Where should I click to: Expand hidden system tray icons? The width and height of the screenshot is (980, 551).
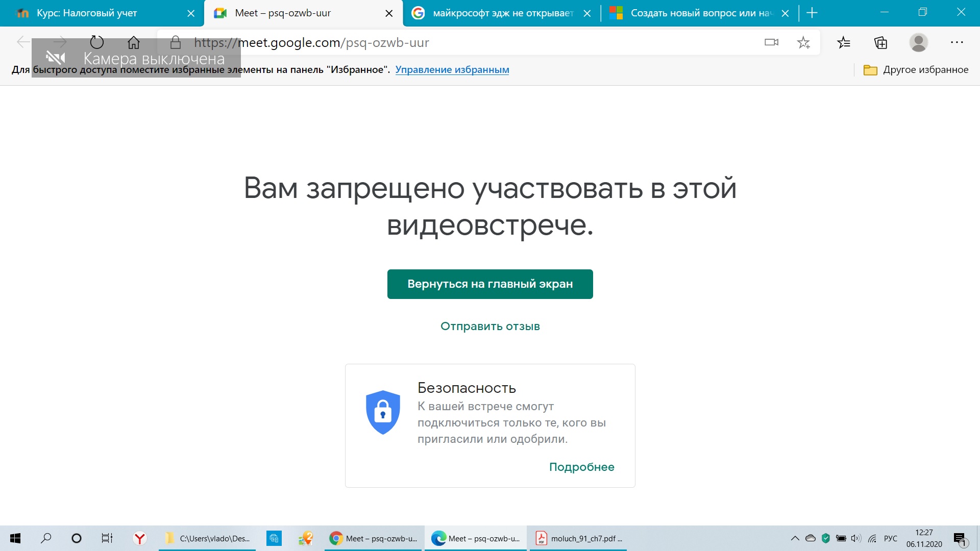795,538
